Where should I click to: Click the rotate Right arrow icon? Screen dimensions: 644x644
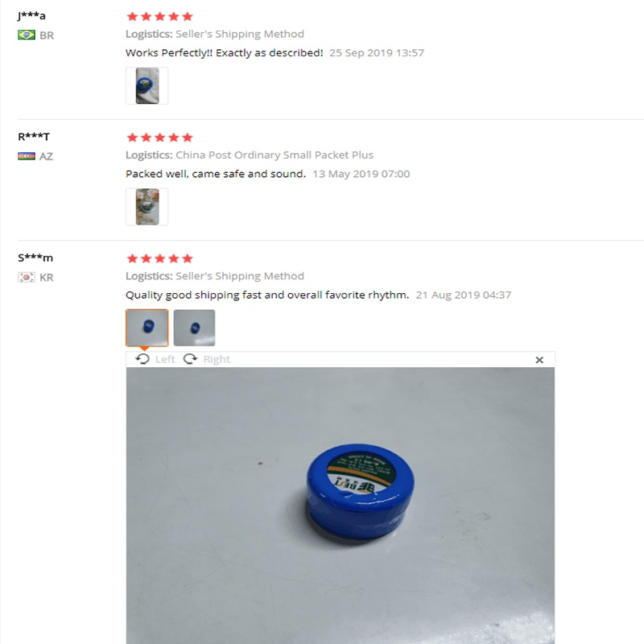[190, 359]
